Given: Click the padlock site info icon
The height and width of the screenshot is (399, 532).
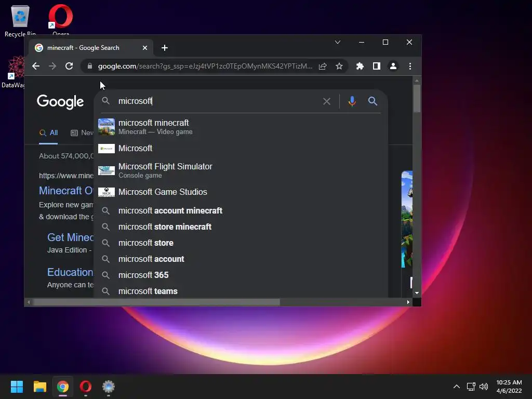Looking at the screenshot, I should (89, 66).
